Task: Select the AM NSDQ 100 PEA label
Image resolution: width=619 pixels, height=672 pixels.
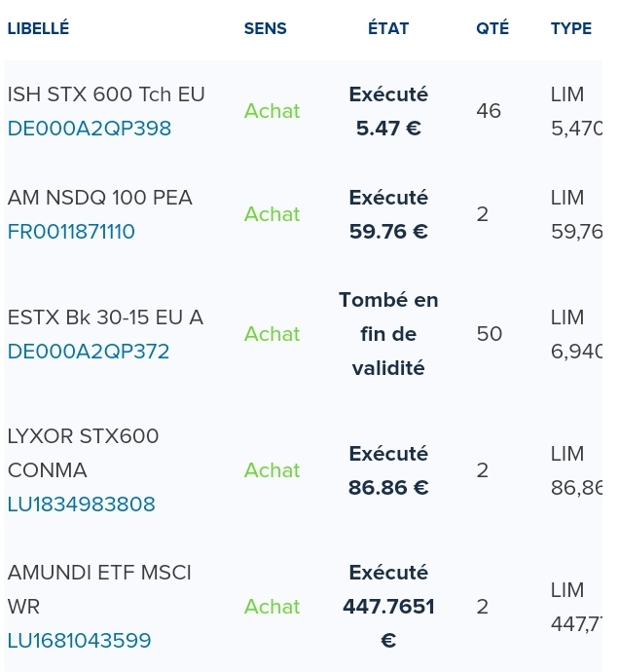Action: tap(100, 198)
